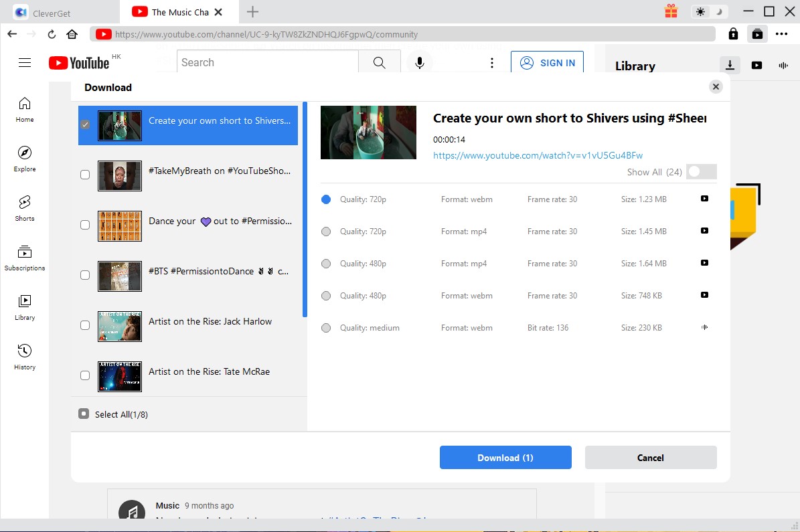Open the Shorts section from the sidebar
The width and height of the screenshot is (800, 532).
24,209
